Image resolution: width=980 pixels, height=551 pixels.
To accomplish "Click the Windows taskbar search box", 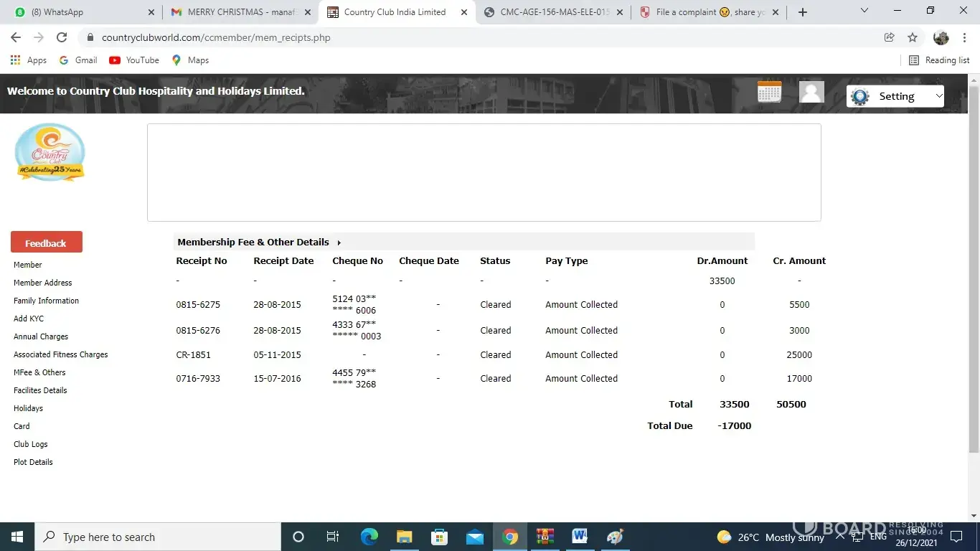I will tap(158, 537).
